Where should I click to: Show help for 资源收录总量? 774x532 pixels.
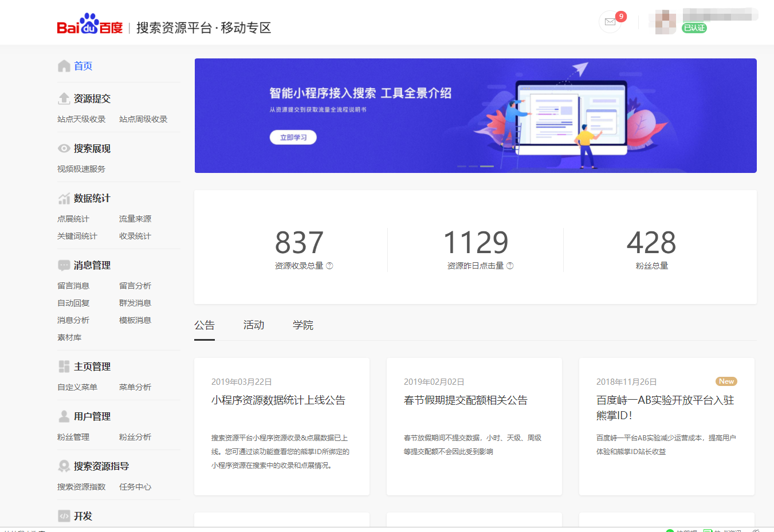[329, 266]
